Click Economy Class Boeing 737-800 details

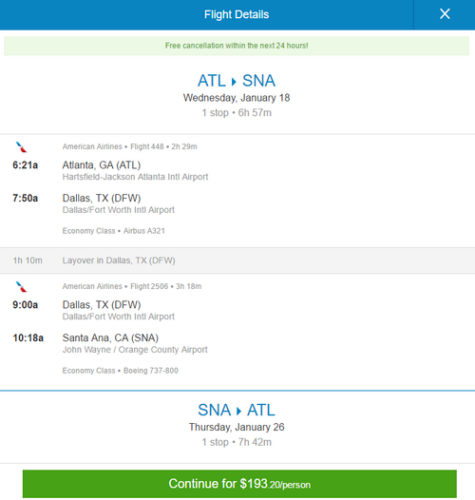pyautogui.click(x=120, y=370)
